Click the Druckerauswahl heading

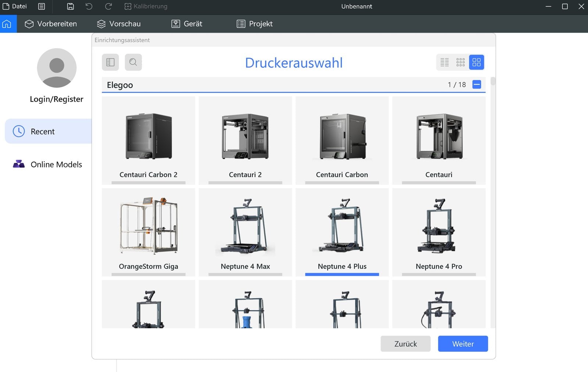(294, 63)
